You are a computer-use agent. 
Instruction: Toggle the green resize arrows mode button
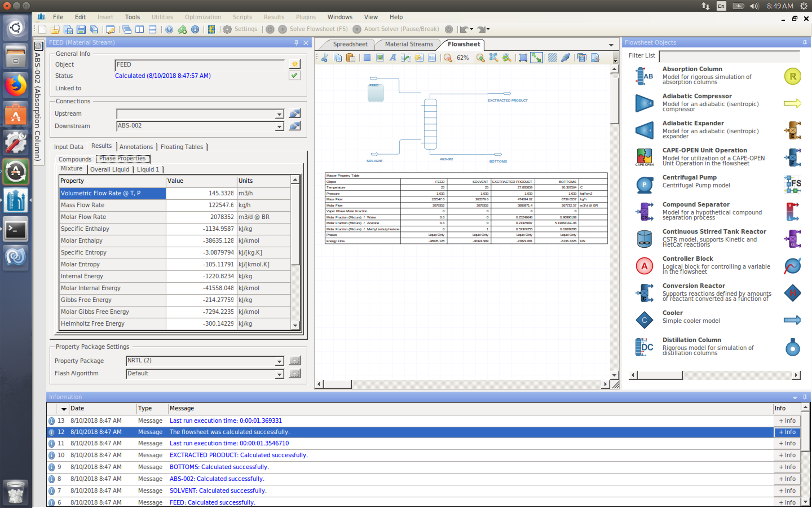pyautogui.click(x=536, y=58)
